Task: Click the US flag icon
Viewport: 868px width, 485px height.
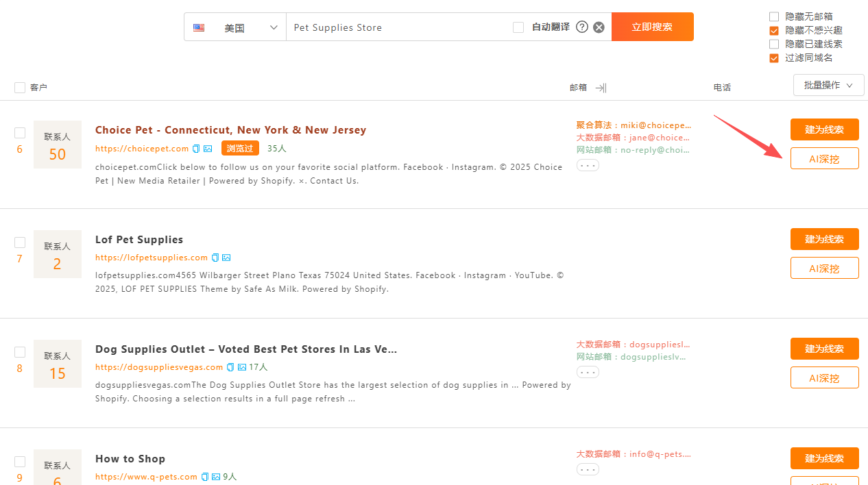Action: point(199,28)
